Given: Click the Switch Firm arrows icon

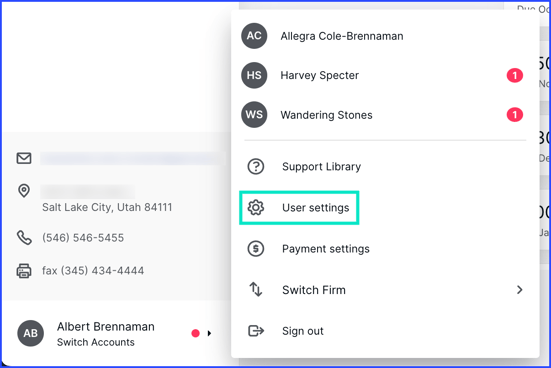Looking at the screenshot, I should pyautogui.click(x=256, y=290).
